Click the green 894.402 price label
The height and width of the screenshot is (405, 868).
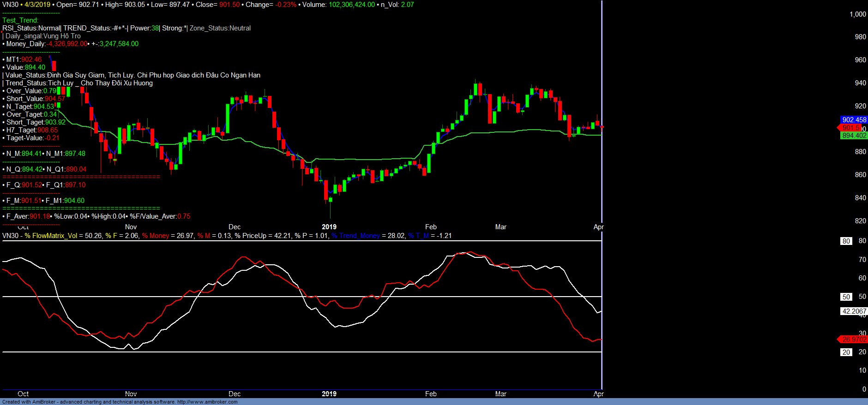point(854,136)
